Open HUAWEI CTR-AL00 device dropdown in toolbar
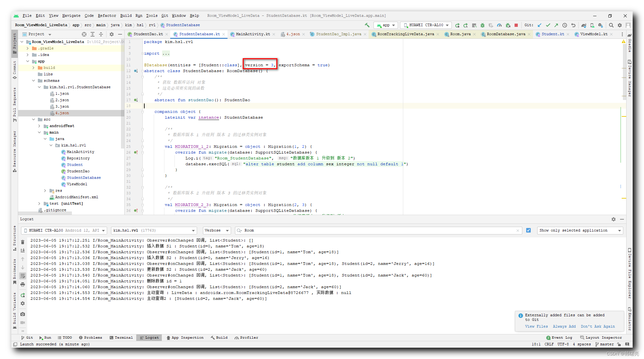 coord(426,25)
